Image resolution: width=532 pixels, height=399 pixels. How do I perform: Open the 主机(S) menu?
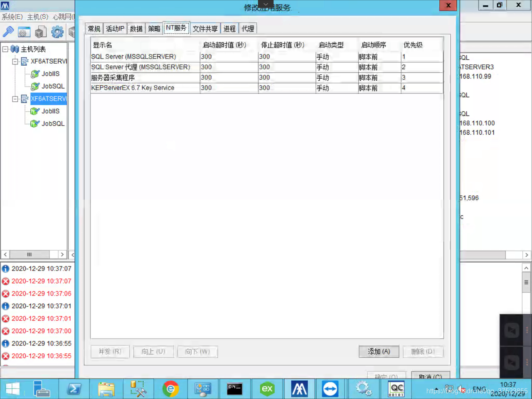tap(37, 17)
